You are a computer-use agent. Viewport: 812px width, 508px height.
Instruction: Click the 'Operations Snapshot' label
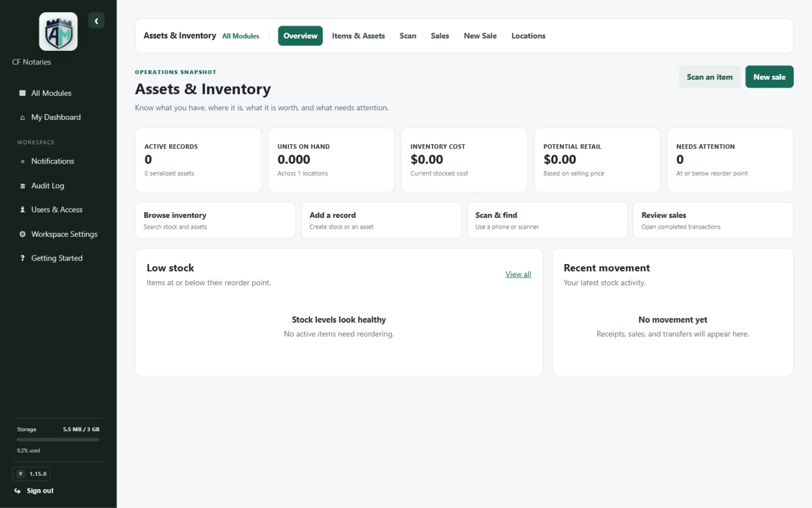176,72
